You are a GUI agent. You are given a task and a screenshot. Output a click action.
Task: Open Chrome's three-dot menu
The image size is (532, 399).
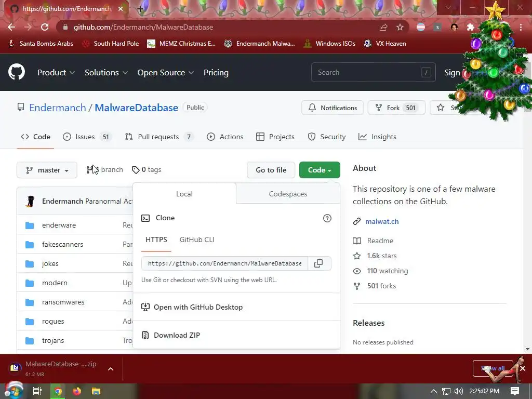[521, 27]
